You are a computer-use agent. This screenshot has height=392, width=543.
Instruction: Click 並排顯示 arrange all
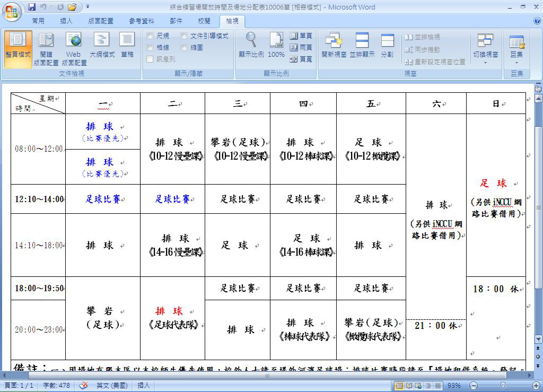(362, 45)
